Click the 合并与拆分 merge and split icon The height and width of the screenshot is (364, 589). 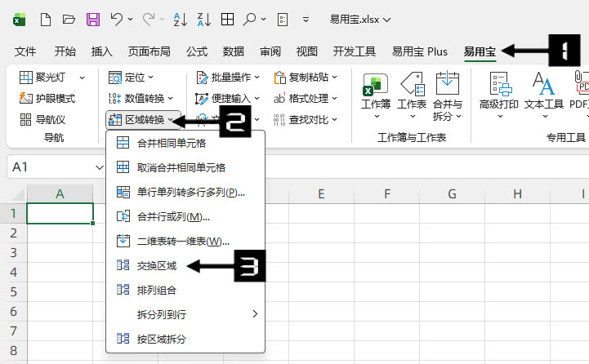tap(447, 92)
